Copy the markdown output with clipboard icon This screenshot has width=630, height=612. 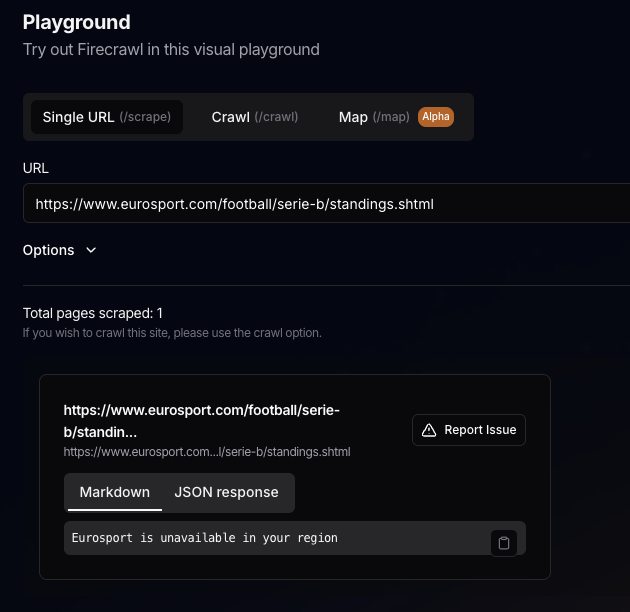coord(504,543)
